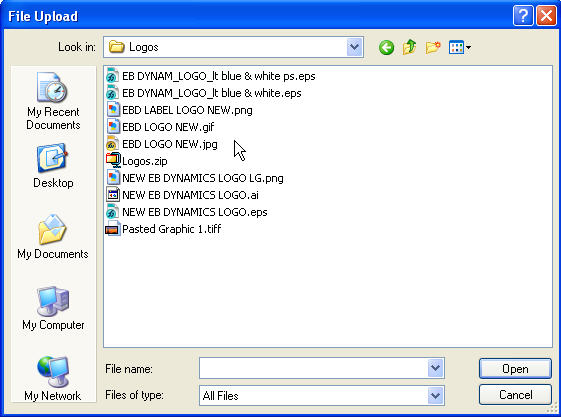Click the Help question mark button

pyautogui.click(x=523, y=16)
